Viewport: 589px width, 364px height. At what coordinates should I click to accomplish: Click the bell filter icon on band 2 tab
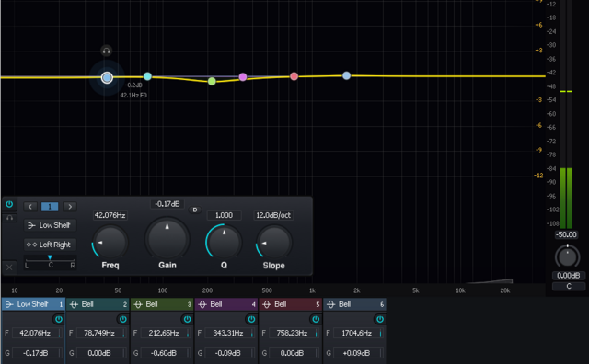[75, 304]
